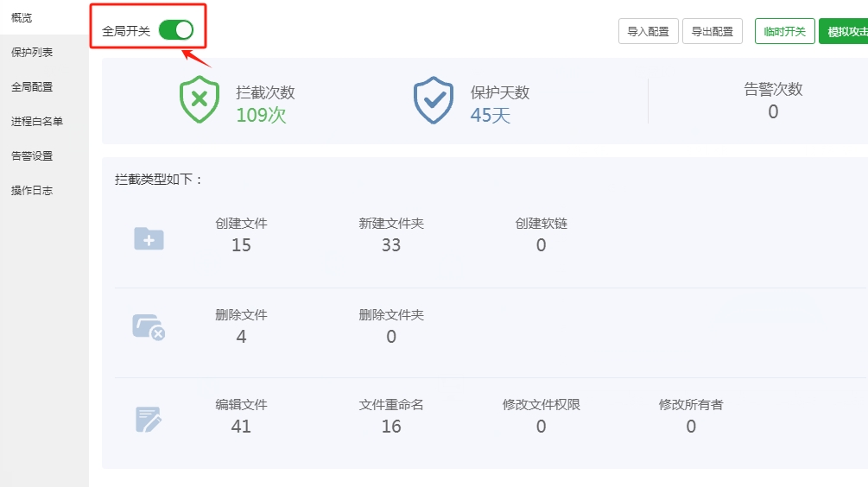Click the 45天 protection days value
Viewport: 868px width, 487px height.
[491, 115]
